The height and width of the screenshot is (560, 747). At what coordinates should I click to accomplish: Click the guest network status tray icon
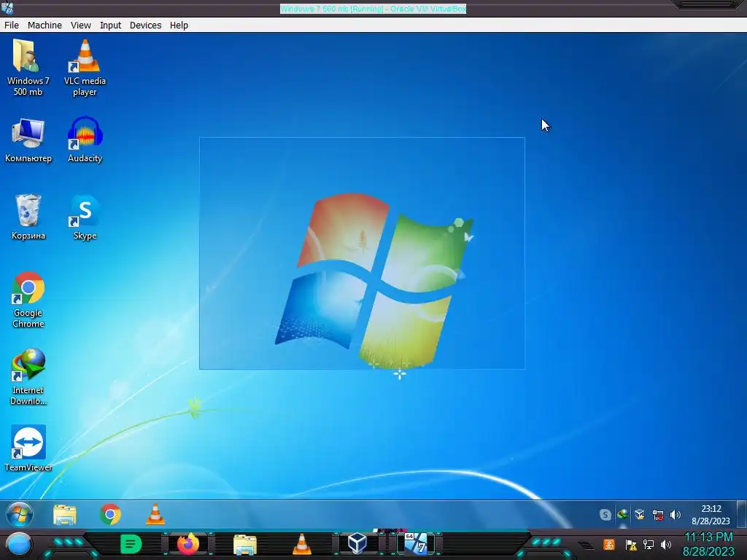[x=658, y=515]
